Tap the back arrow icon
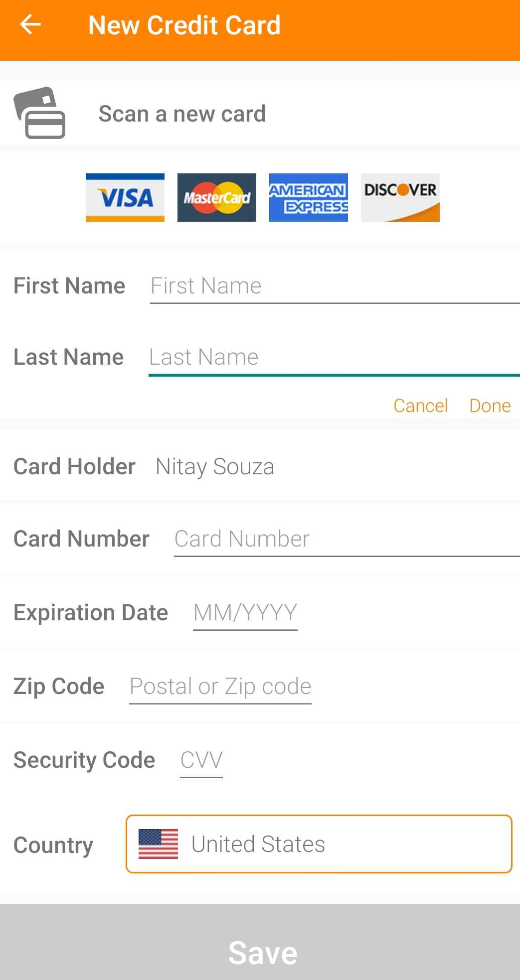This screenshot has width=520, height=980. (30, 25)
